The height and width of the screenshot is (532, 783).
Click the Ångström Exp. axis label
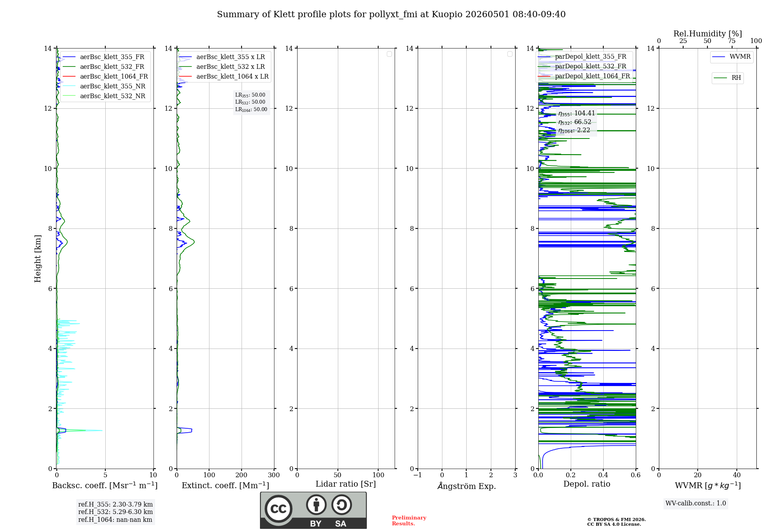pos(467,486)
